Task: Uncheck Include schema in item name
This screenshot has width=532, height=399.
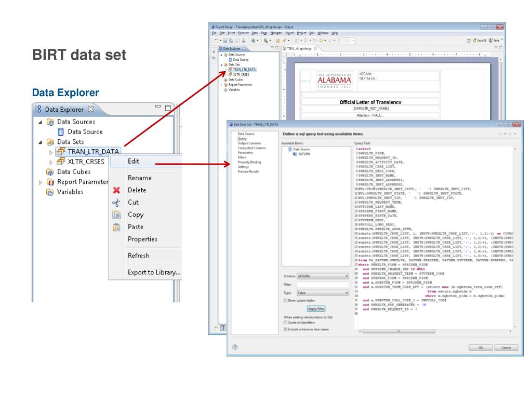Action: pyautogui.click(x=285, y=329)
